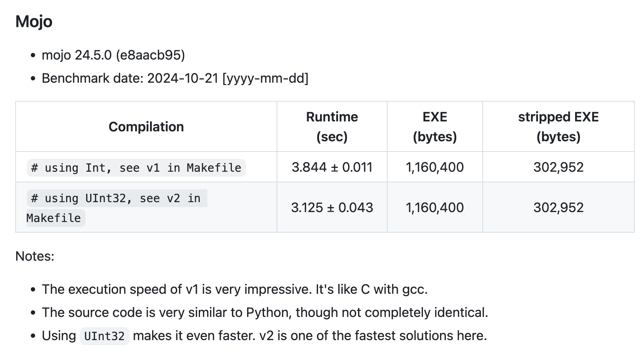The image size is (644, 356).
Task: Click the stripped EXE (bytes) column header
Action: pyautogui.click(x=558, y=127)
